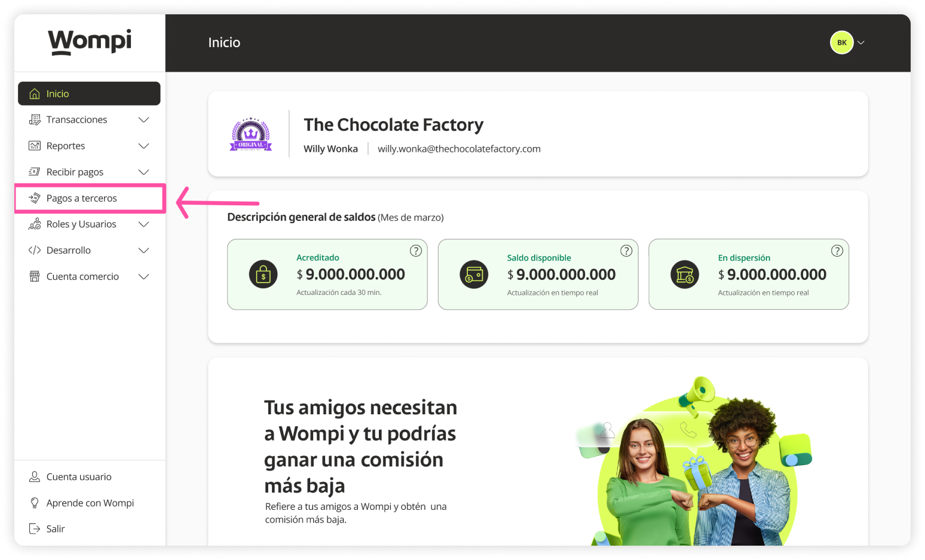Open the help tooltip for Saldo disponible

(627, 251)
